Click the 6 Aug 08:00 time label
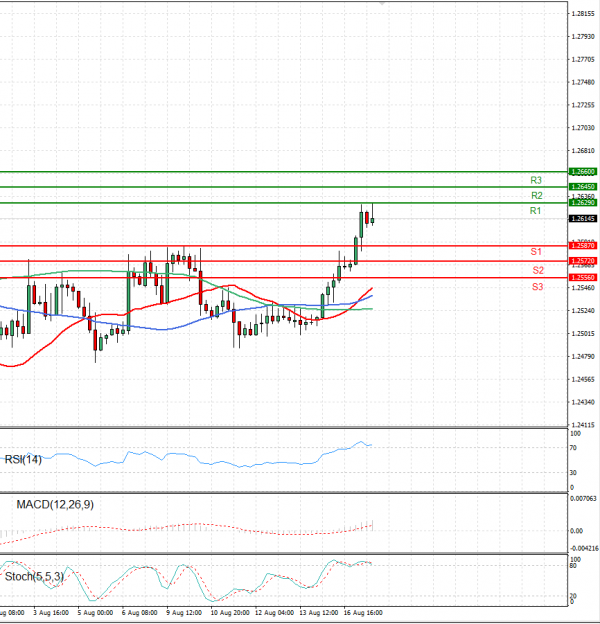This screenshot has width=600, height=624. [x=140, y=612]
